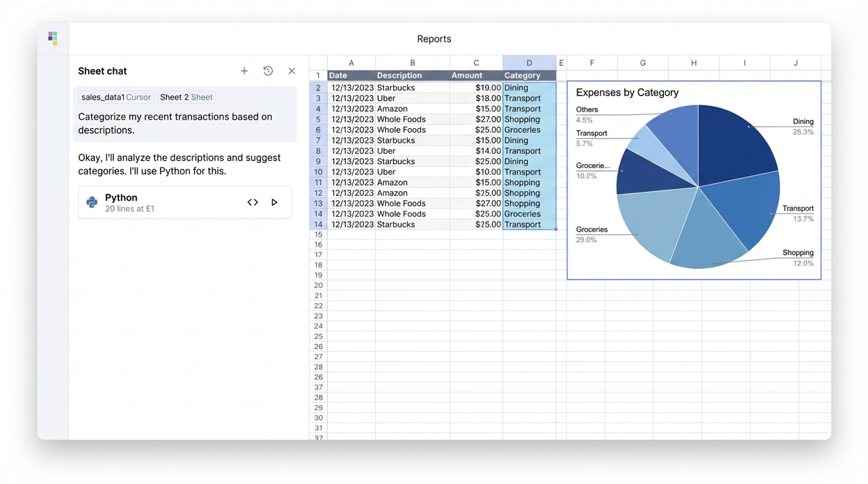Image resolution: width=868 pixels, height=484 pixels.
Task: Select the Sheet 2 context chip
Action: click(x=186, y=97)
